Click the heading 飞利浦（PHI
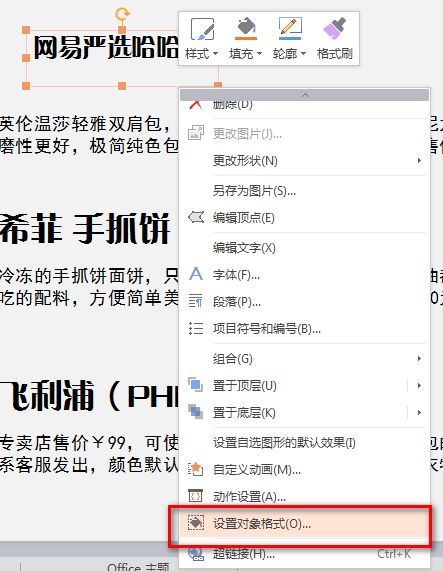This screenshot has width=443, height=571. (x=89, y=396)
